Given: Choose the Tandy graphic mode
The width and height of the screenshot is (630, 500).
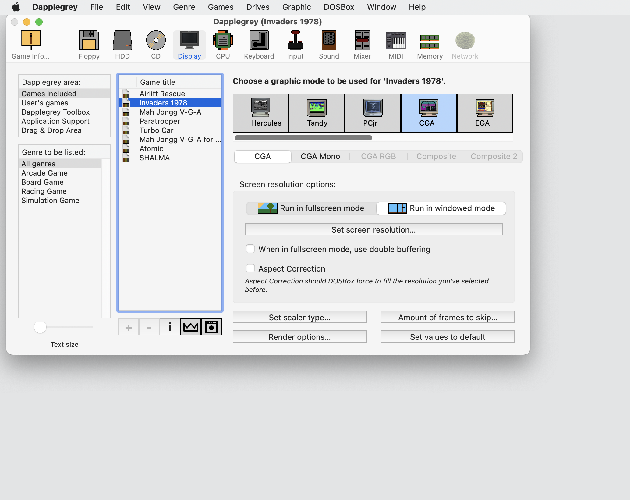Looking at the screenshot, I should [x=317, y=113].
